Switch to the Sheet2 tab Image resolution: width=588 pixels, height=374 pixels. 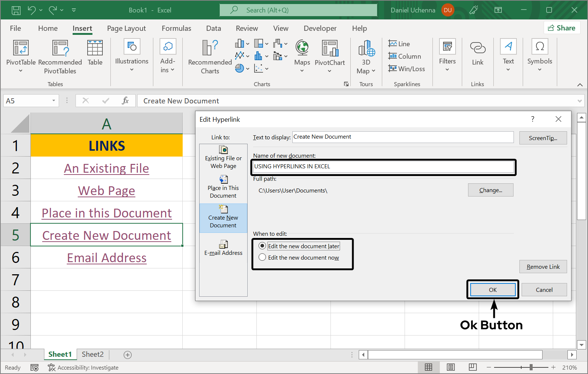point(92,354)
